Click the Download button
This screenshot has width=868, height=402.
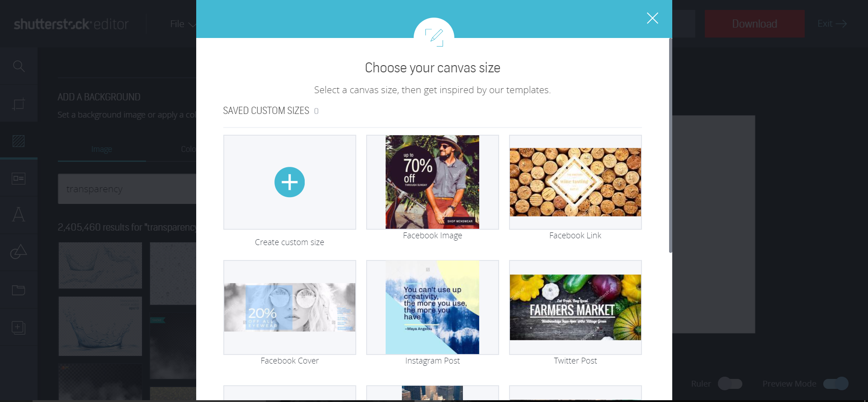(x=755, y=24)
